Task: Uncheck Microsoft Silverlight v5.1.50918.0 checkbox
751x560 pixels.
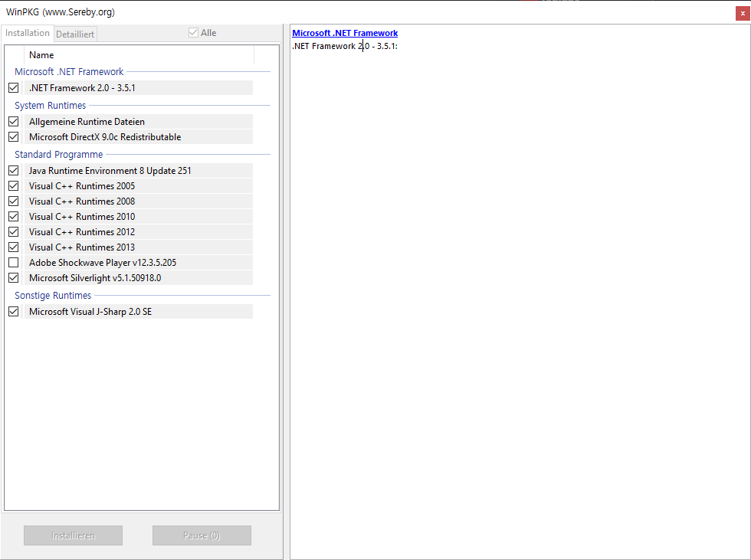Action: point(14,277)
